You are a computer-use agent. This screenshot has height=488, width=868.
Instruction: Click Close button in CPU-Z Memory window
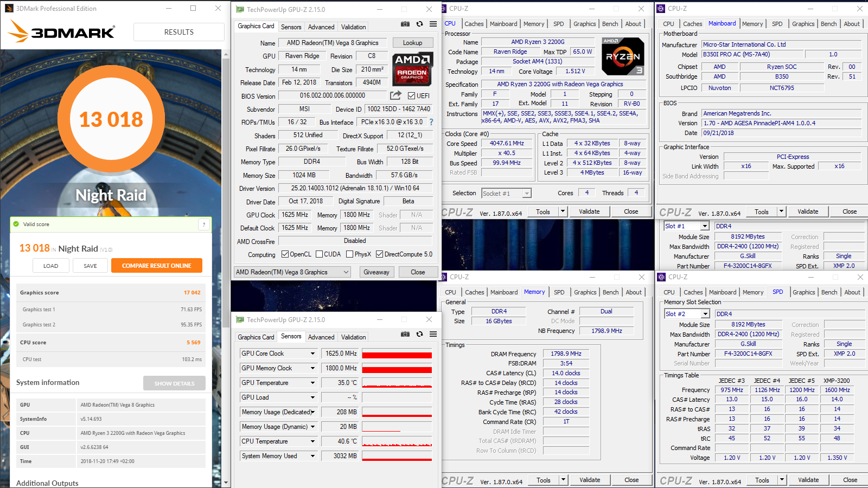(x=631, y=480)
